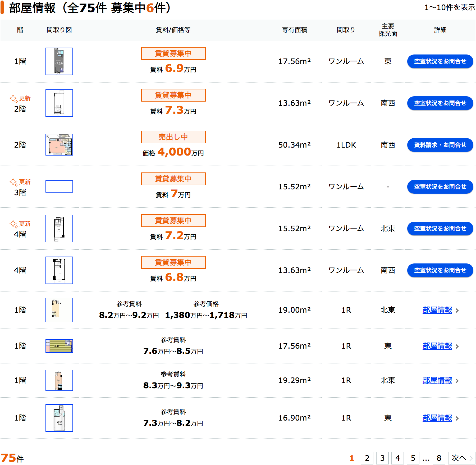View floor plan of 7.2万円 4階 room
This screenshot has width=476, height=465.
pyautogui.click(x=59, y=229)
